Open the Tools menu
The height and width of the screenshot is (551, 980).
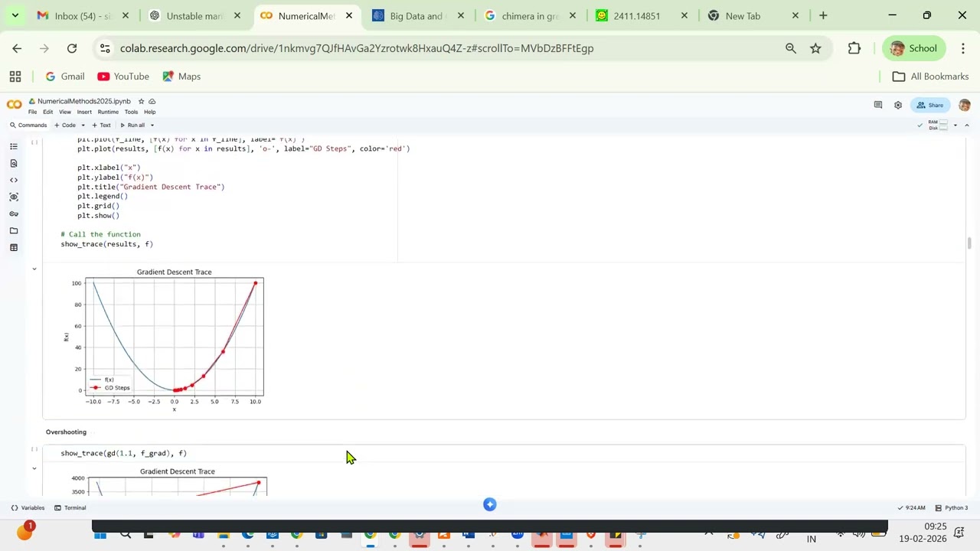tap(131, 112)
